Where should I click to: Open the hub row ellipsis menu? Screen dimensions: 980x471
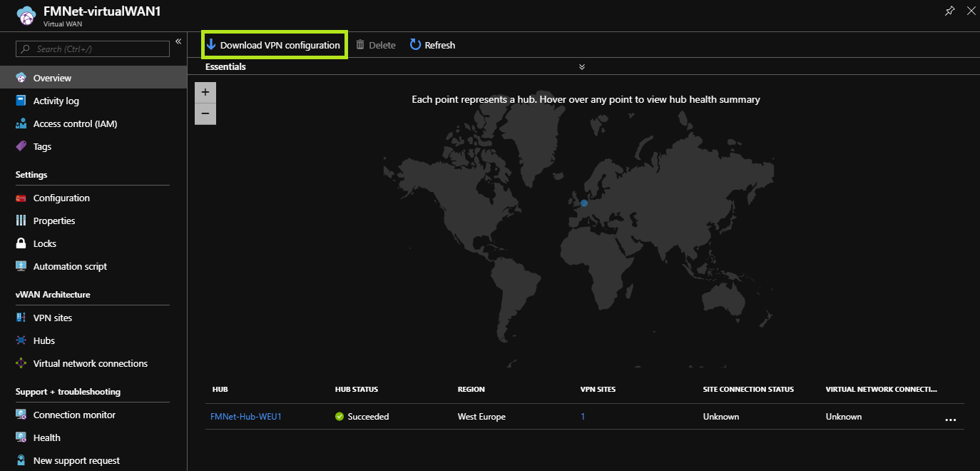coord(950,420)
